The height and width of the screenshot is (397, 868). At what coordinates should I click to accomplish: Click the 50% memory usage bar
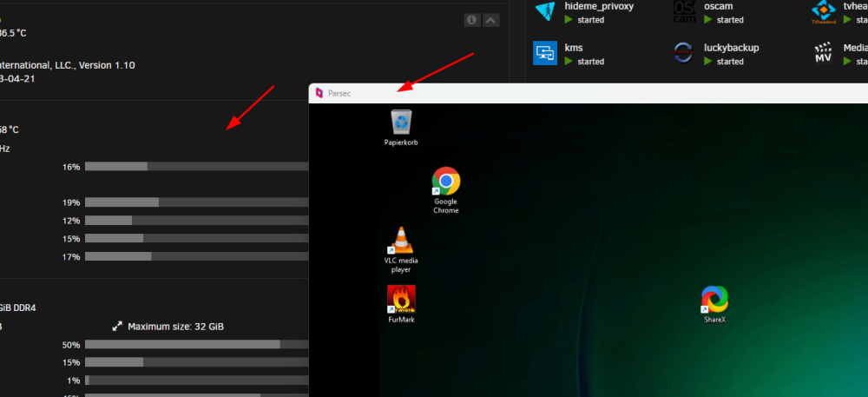(196, 344)
